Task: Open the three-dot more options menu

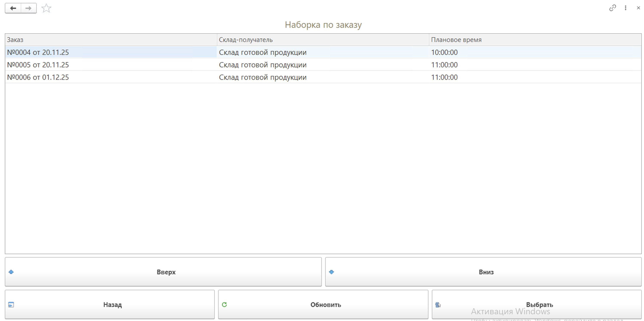Action: [626, 8]
